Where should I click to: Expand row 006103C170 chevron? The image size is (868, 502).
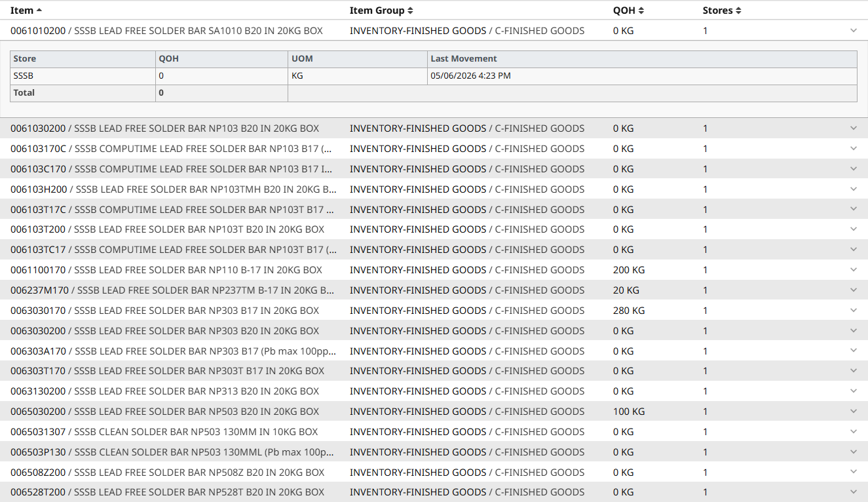point(853,169)
